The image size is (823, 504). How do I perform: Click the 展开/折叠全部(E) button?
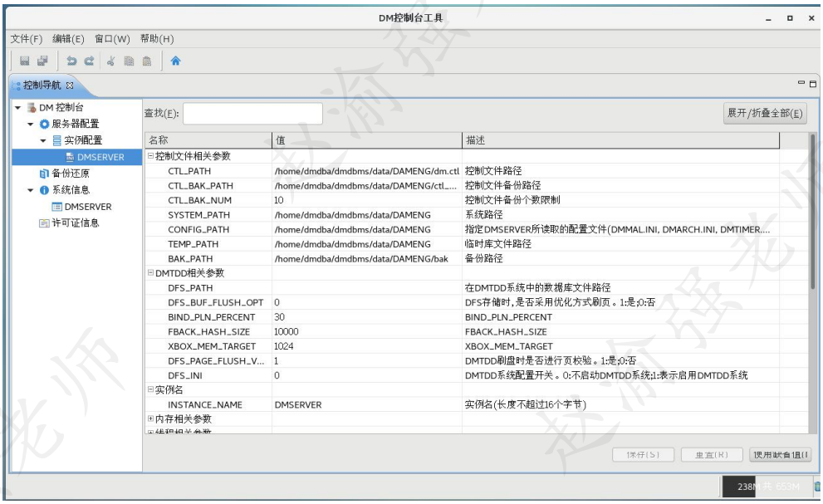765,114
